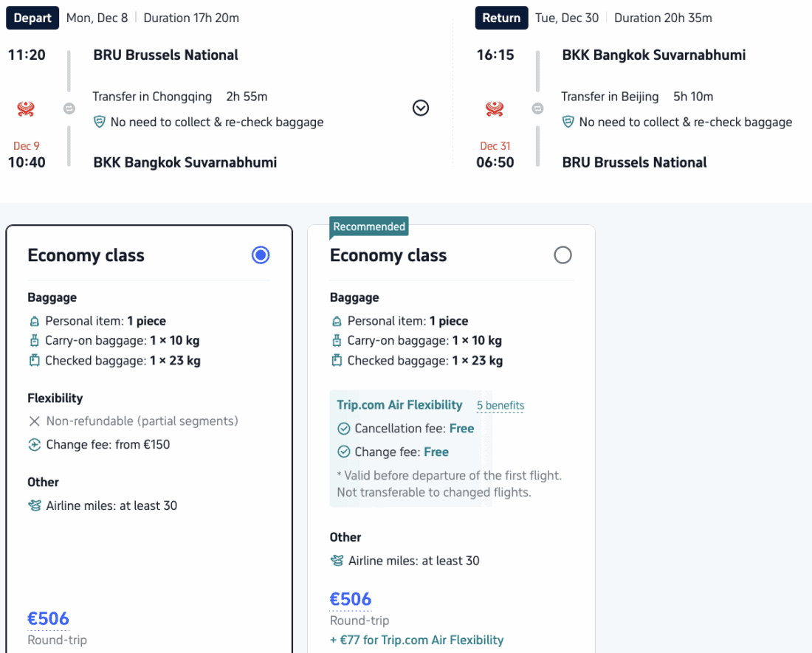Image resolution: width=812 pixels, height=653 pixels.
Task: Click the baggage shield icon under Chongqing transfer
Action: [x=100, y=122]
